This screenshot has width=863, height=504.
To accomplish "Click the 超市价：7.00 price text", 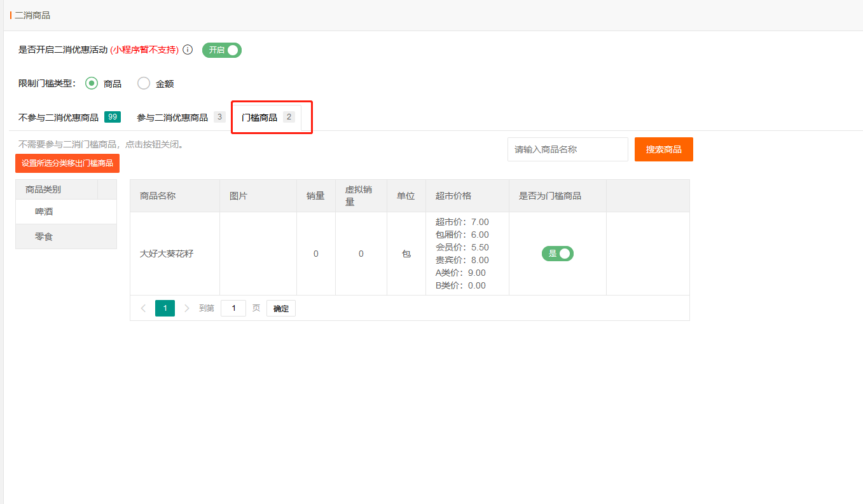I will click(462, 222).
